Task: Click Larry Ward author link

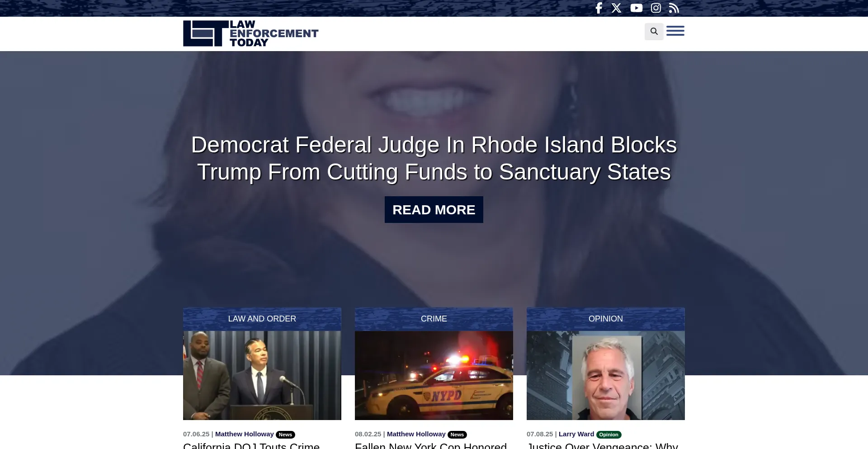Action: click(576, 434)
